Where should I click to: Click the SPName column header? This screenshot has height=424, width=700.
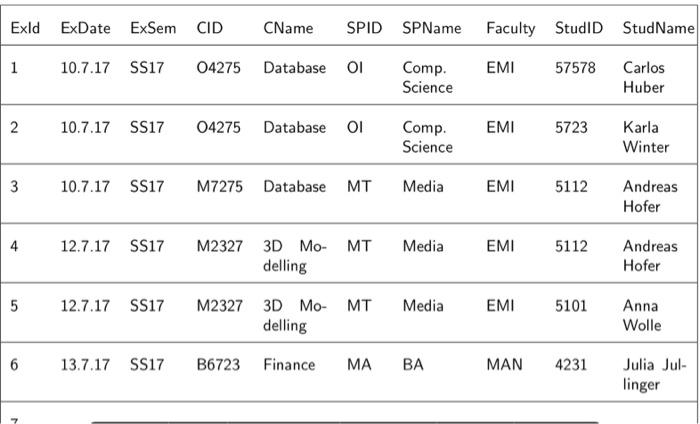coord(432,28)
